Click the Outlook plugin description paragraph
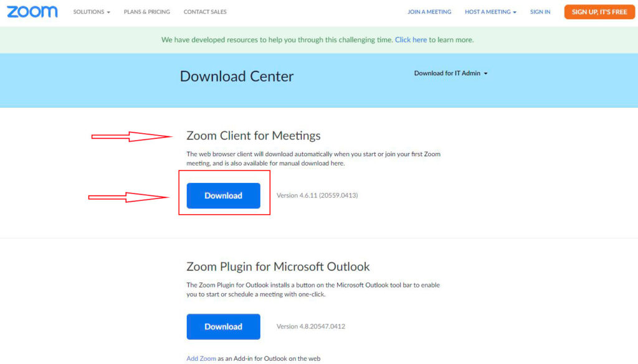This screenshot has width=638, height=364. 313,290
